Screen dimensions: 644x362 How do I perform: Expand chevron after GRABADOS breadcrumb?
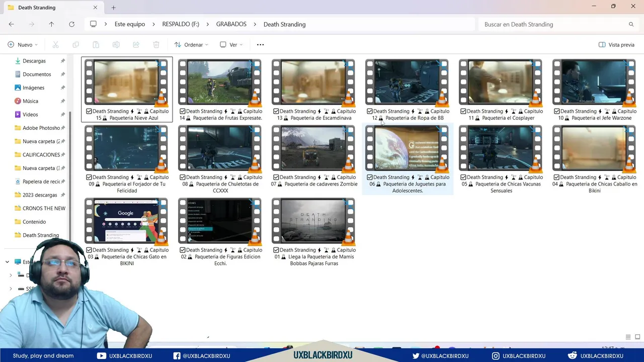(x=255, y=24)
